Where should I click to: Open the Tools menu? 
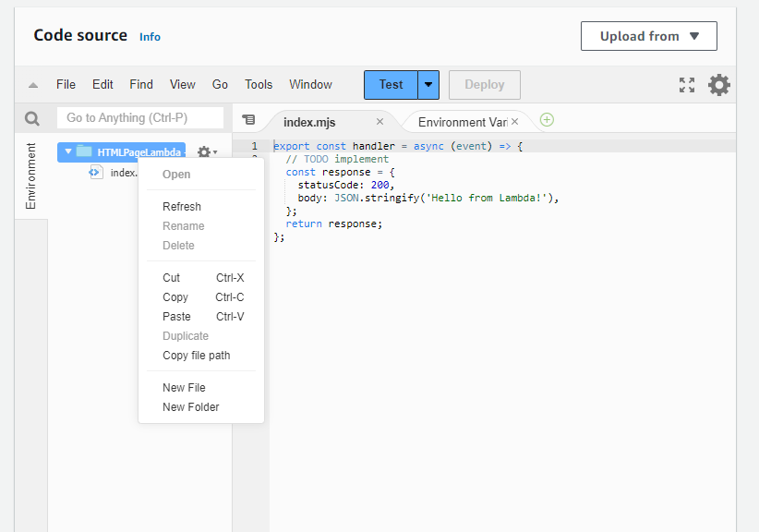coord(259,85)
